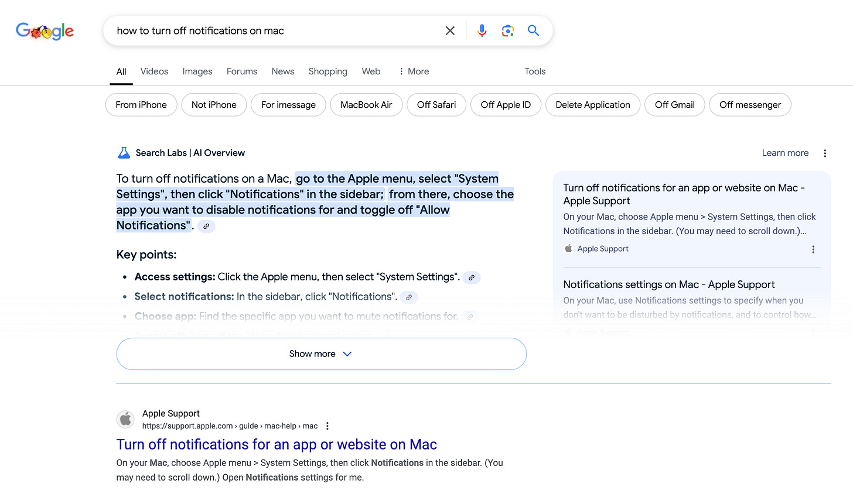
Task: Submit search with magnifier icon
Action: [x=533, y=30]
